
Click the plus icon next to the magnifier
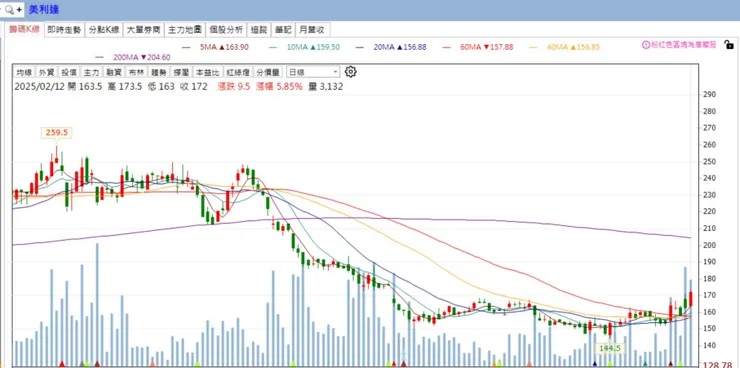19,9
